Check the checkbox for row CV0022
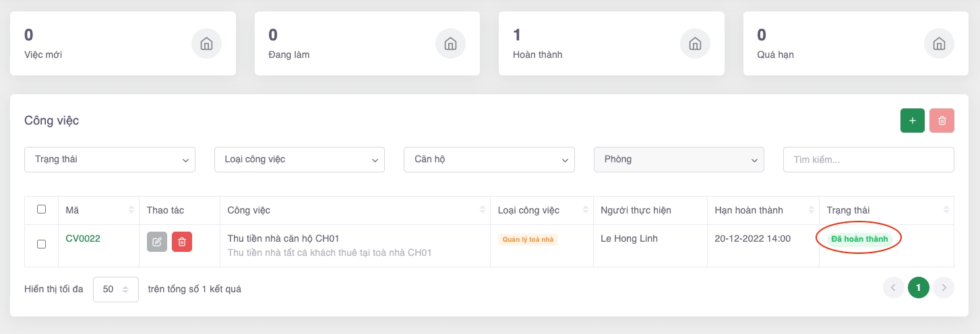This screenshot has width=980, height=334. [x=41, y=244]
